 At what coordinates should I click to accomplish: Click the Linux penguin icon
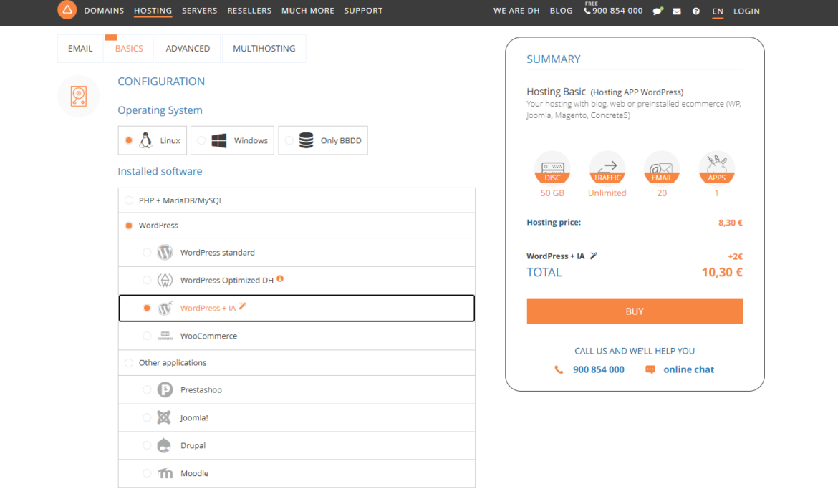(146, 140)
